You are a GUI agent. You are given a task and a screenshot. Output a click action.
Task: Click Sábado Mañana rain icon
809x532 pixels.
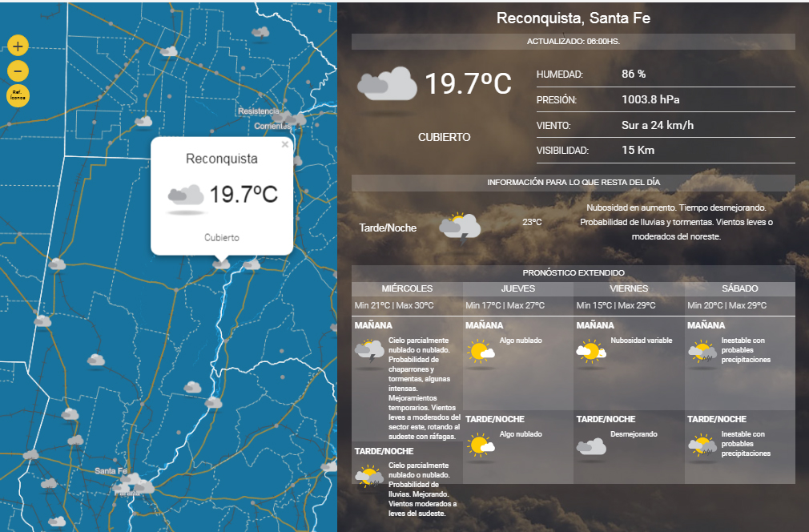point(702,351)
